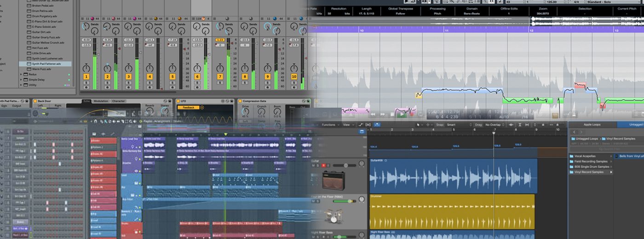Select the Synth Pad Fattener.adv preset

[46, 64]
